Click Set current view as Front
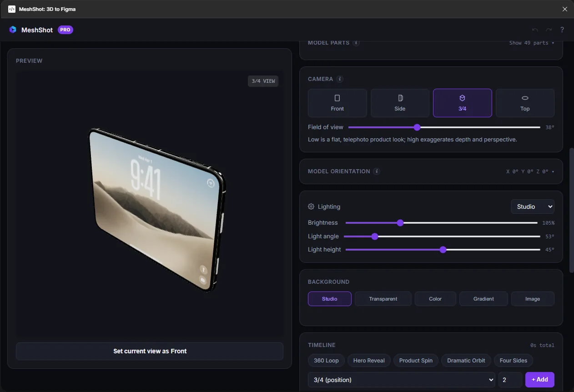 pos(150,351)
